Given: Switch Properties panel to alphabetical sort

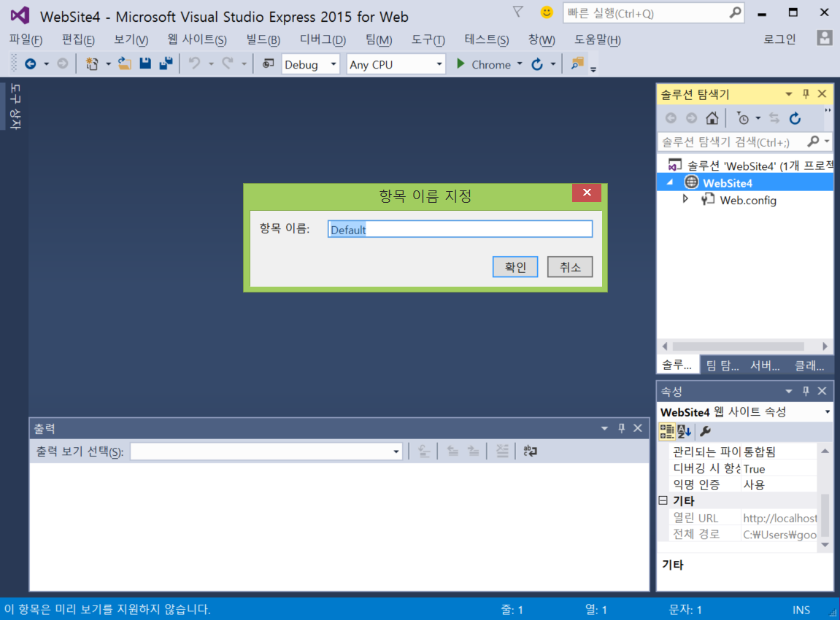Looking at the screenshot, I should click(684, 431).
